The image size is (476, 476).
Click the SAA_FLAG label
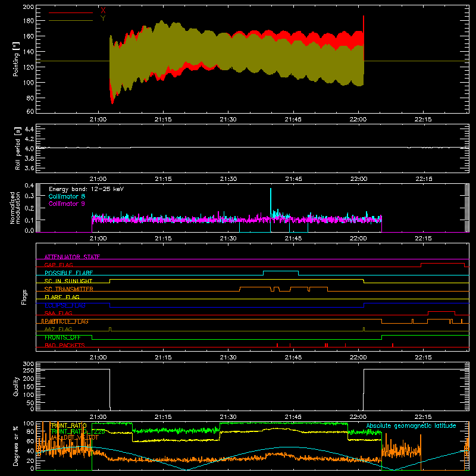(x=58, y=313)
